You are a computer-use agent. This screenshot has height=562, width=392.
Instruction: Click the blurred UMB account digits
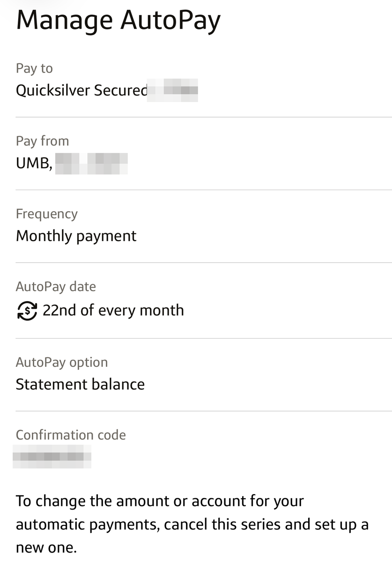(x=92, y=163)
